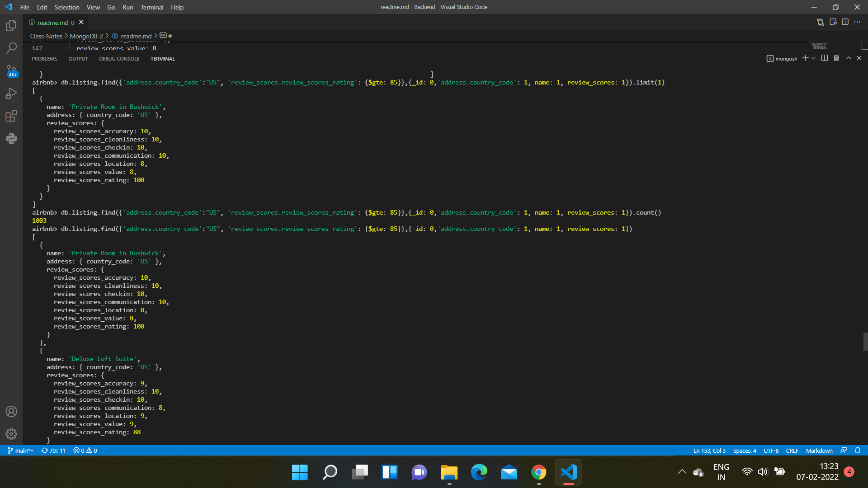The height and width of the screenshot is (488, 868).
Task: Select the Search icon in the sidebar
Action: pyautogui.click(x=11, y=48)
